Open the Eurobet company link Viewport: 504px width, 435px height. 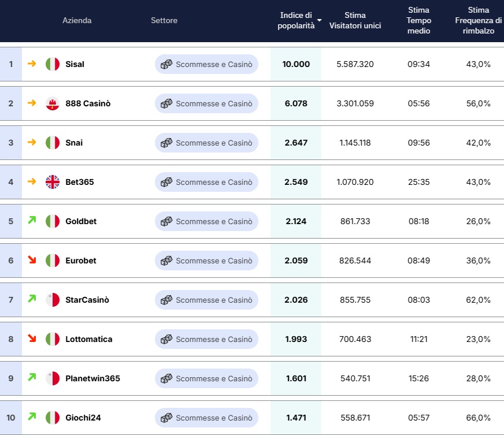(x=81, y=261)
